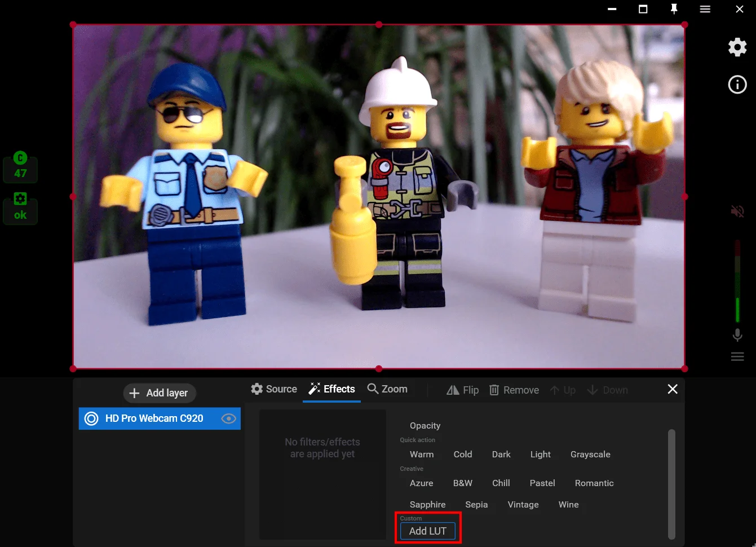Move layer Down
This screenshot has width=756, height=547.
pos(607,390)
